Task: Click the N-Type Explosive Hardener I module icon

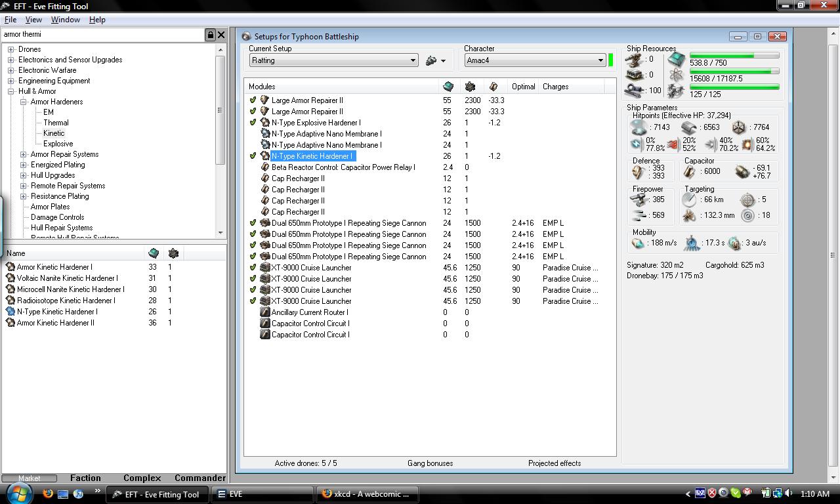Action: 265,123
